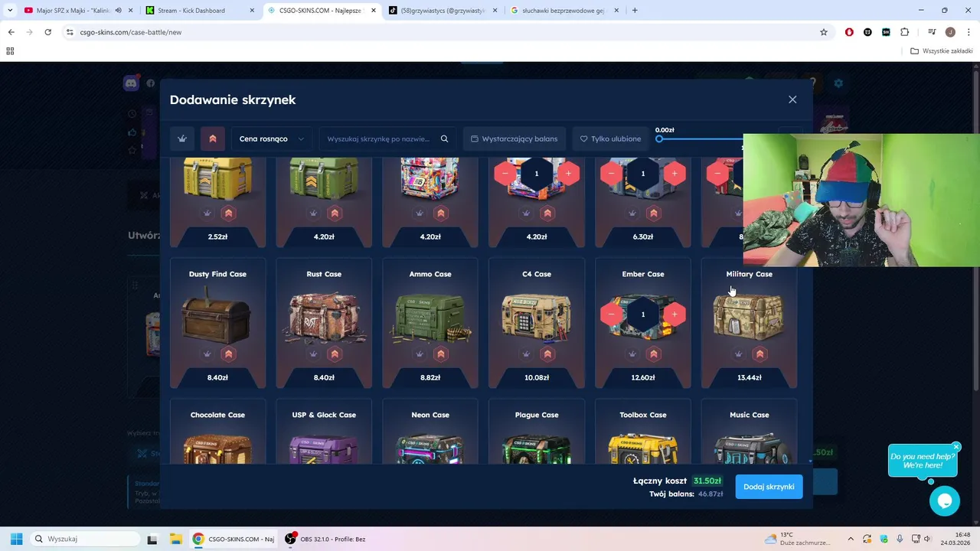
Task: Decrease quantity on the 6.30zł case
Action: point(612,174)
